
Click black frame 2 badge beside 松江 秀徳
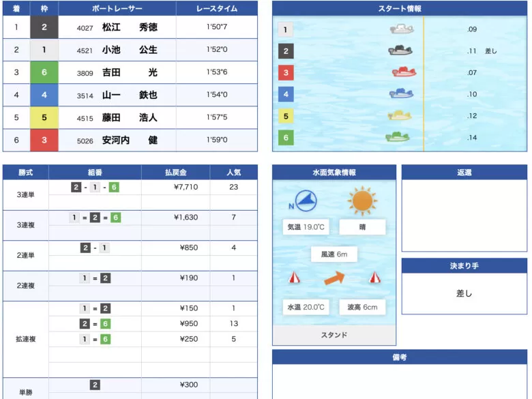(x=44, y=27)
